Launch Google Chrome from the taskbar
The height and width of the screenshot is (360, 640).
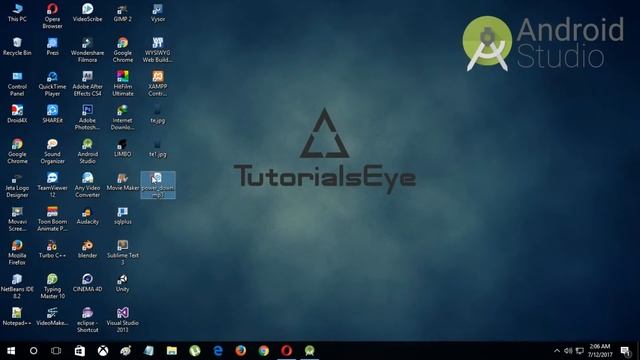pos(264,351)
